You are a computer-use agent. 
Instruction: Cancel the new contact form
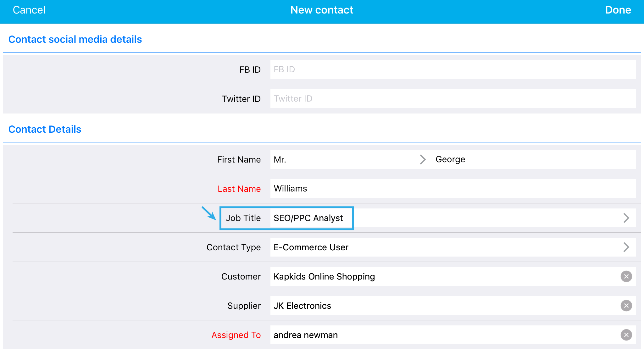(29, 10)
